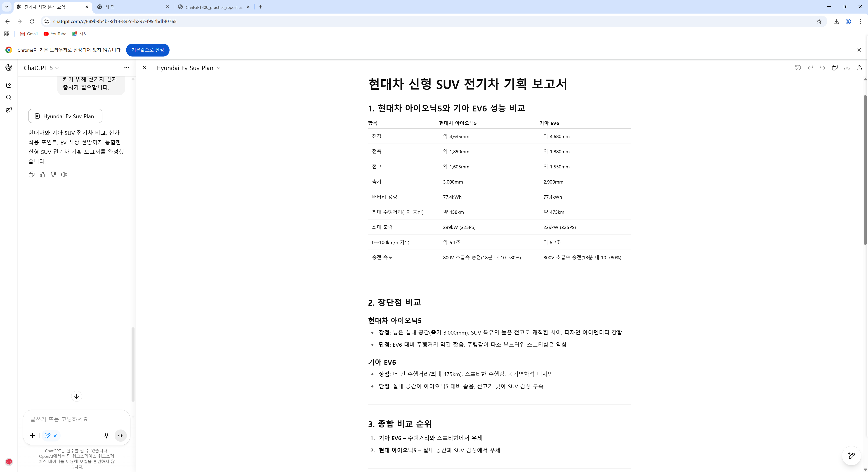Start dictation with the microphone icon
The height and width of the screenshot is (472, 868).
click(106, 436)
